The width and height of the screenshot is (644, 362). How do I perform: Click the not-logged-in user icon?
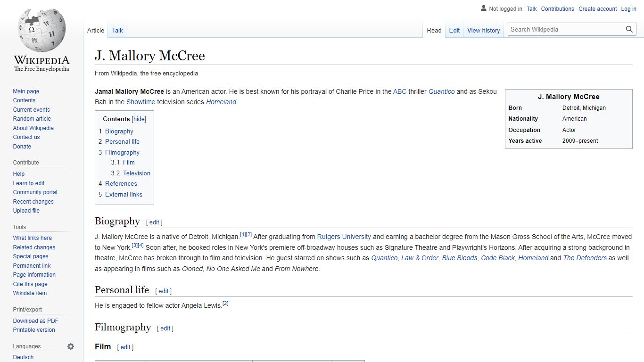click(483, 8)
